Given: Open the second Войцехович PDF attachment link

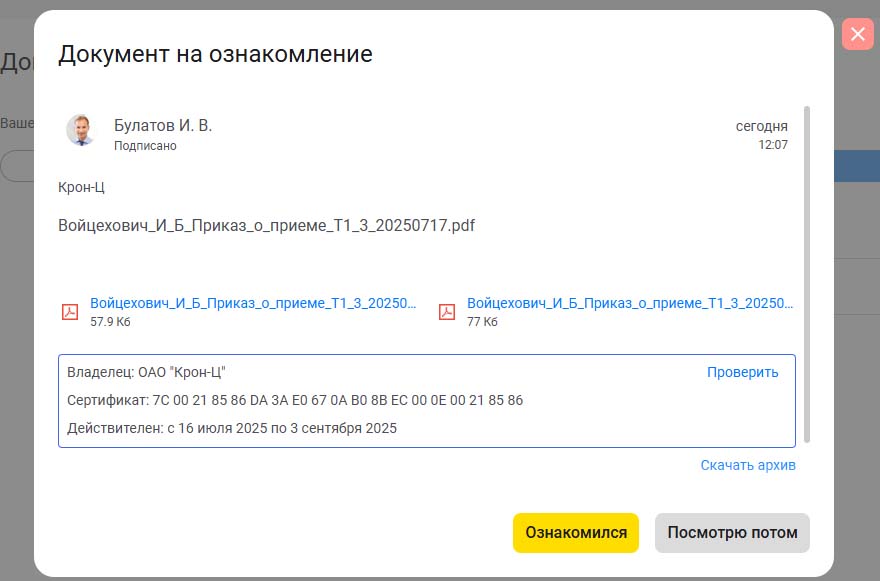Looking at the screenshot, I should [630, 303].
